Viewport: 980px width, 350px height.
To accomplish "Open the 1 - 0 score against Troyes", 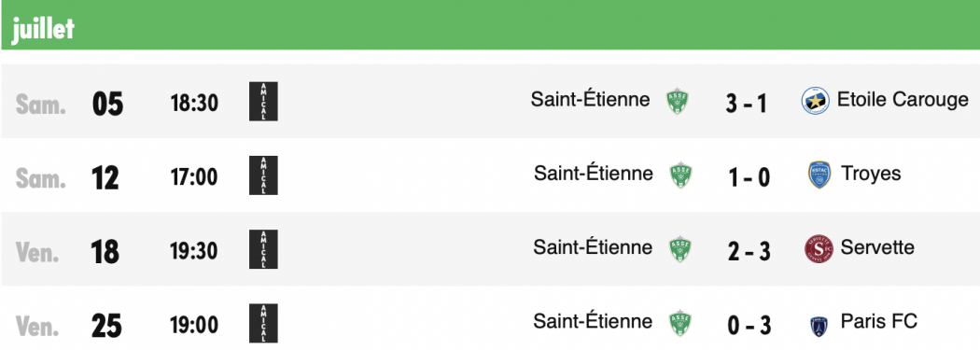I will pyautogui.click(x=749, y=177).
